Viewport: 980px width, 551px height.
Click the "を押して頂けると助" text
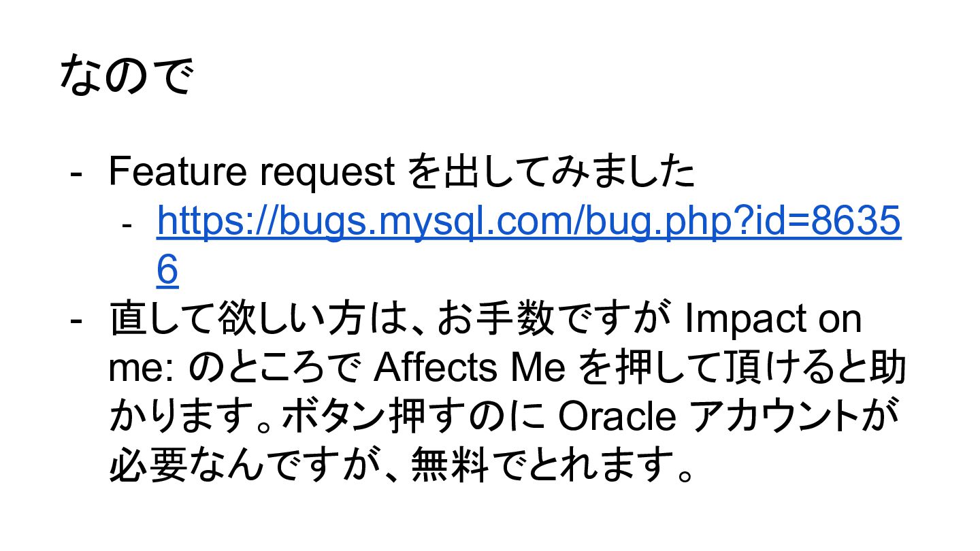pos(742,368)
